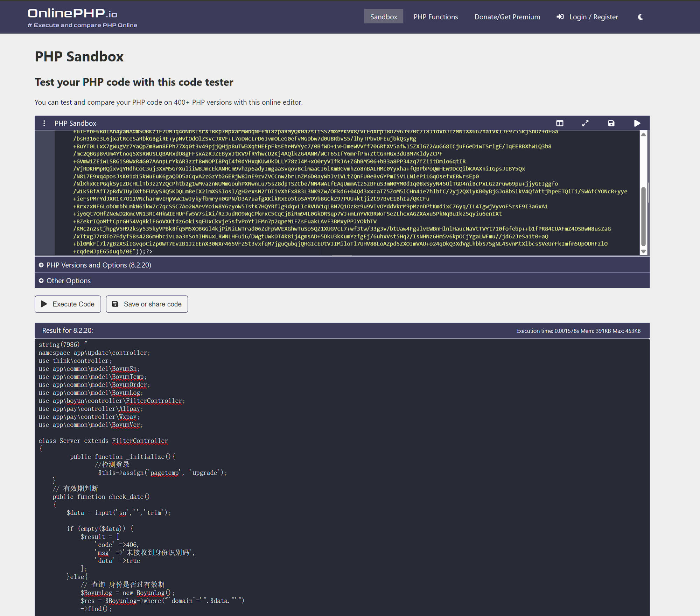Click 'use app\pay\controller\Alipay;' line
Viewport: 700px width, 616px height.
coord(91,409)
